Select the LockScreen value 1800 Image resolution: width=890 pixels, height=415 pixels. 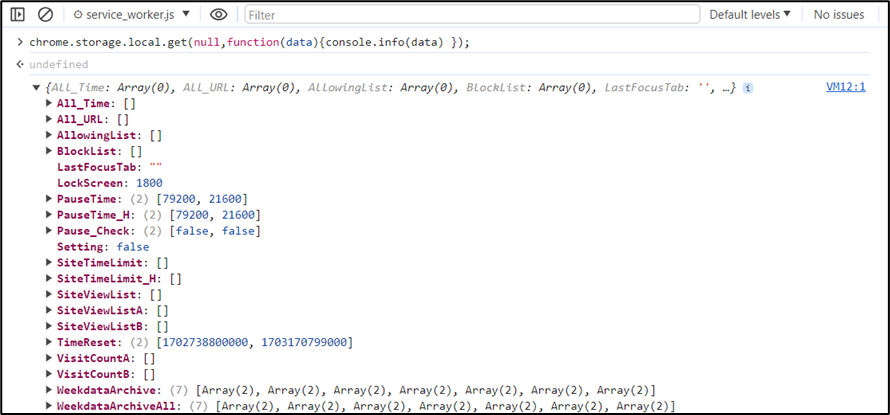pyautogui.click(x=149, y=183)
